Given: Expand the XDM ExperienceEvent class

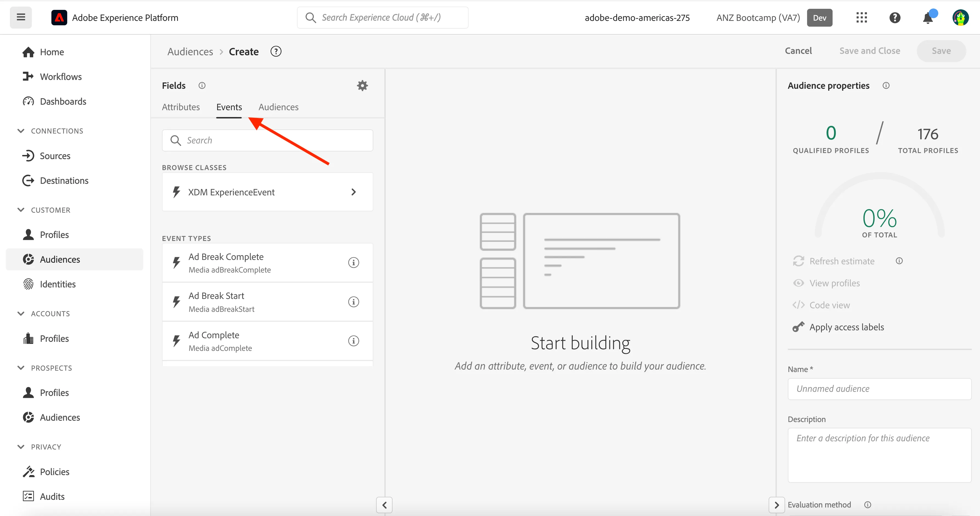Looking at the screenshot, I should coord(267,192).
